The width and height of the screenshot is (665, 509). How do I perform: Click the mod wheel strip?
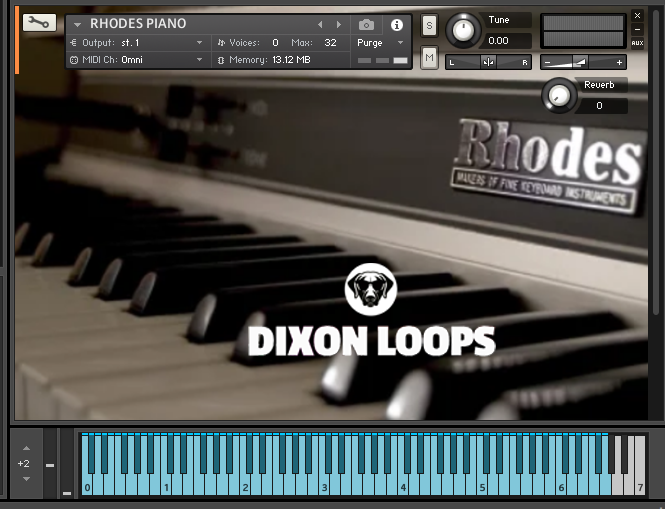tap(67, 462)
